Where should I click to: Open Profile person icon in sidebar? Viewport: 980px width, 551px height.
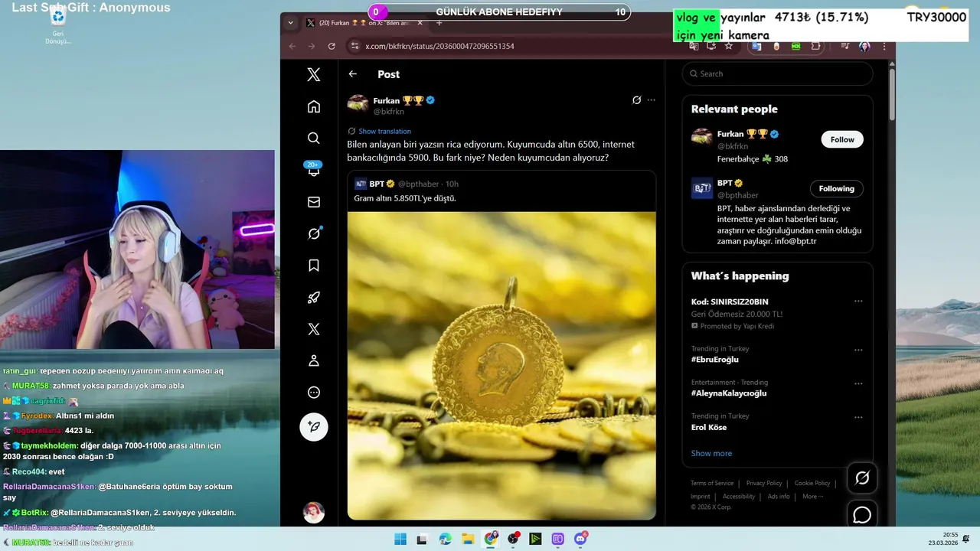pos(314,360)
